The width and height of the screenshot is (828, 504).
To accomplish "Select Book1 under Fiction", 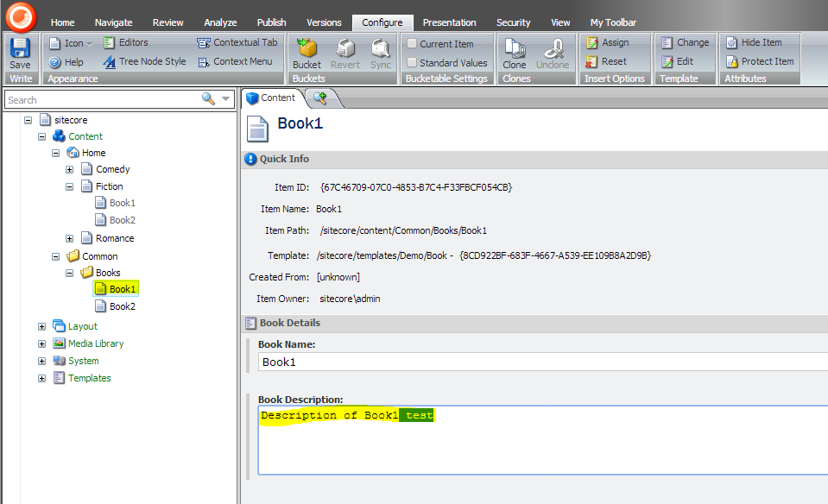I will click(116, 203).
